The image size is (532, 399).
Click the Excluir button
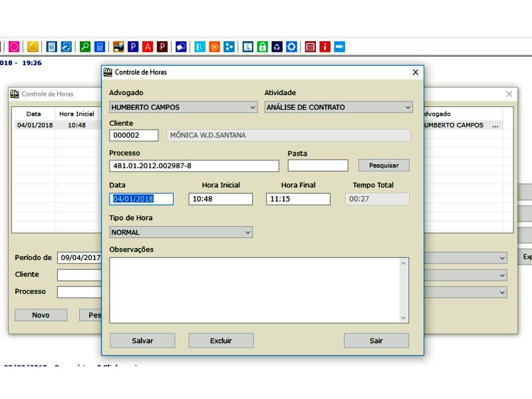tap(221, 340)
